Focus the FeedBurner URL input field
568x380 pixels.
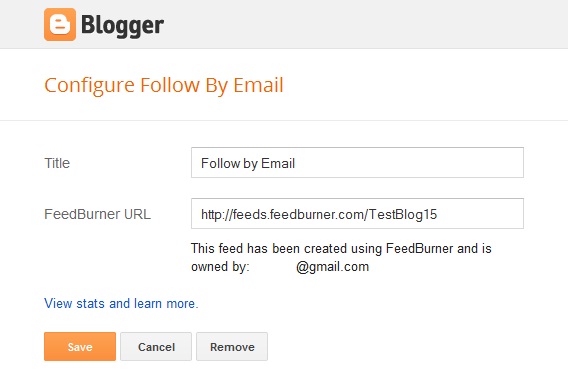click(x=357, y=214)
